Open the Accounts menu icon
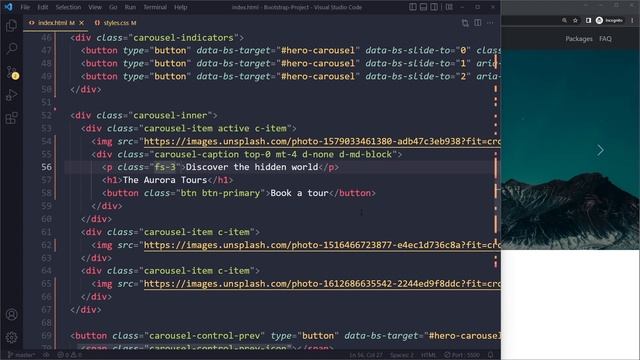 pos(11,314)
